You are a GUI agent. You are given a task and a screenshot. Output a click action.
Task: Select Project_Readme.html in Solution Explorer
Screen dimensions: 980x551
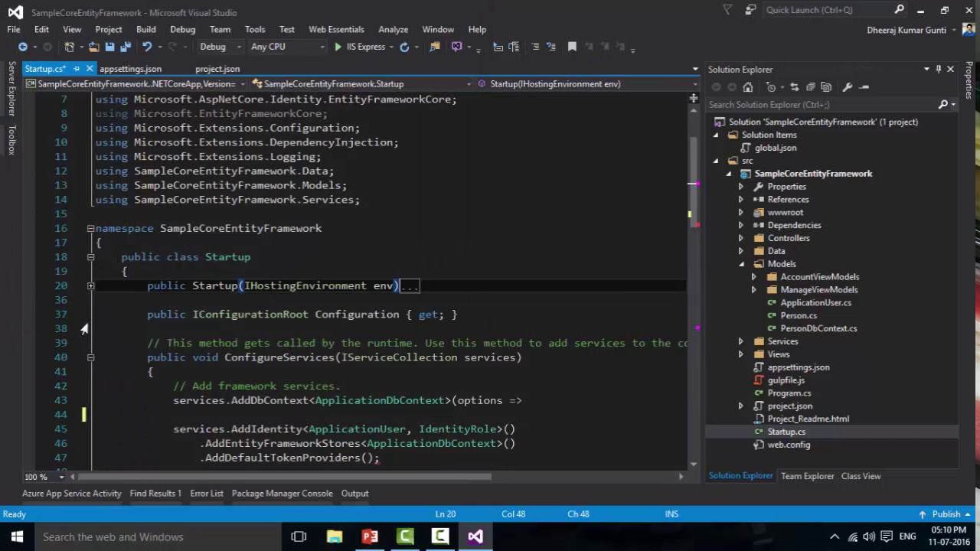click(808, 419)
